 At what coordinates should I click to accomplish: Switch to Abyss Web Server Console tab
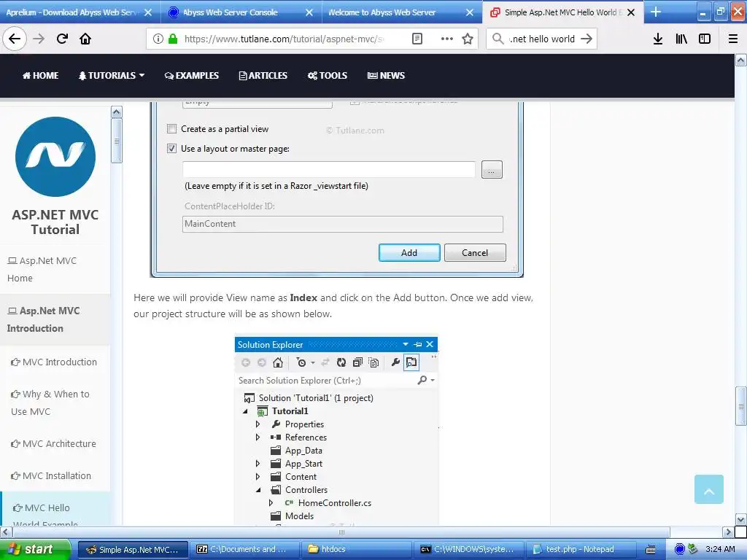coord(231,12)
